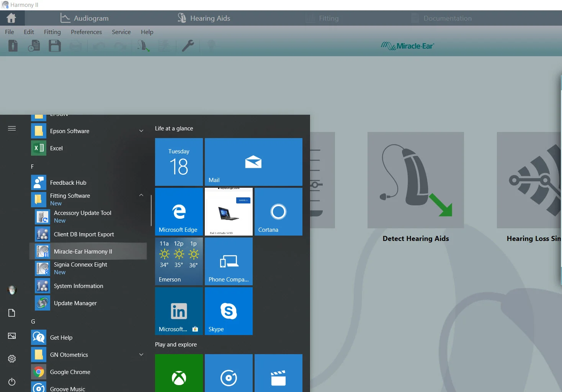Open the File menu

(x=10, y=32)
